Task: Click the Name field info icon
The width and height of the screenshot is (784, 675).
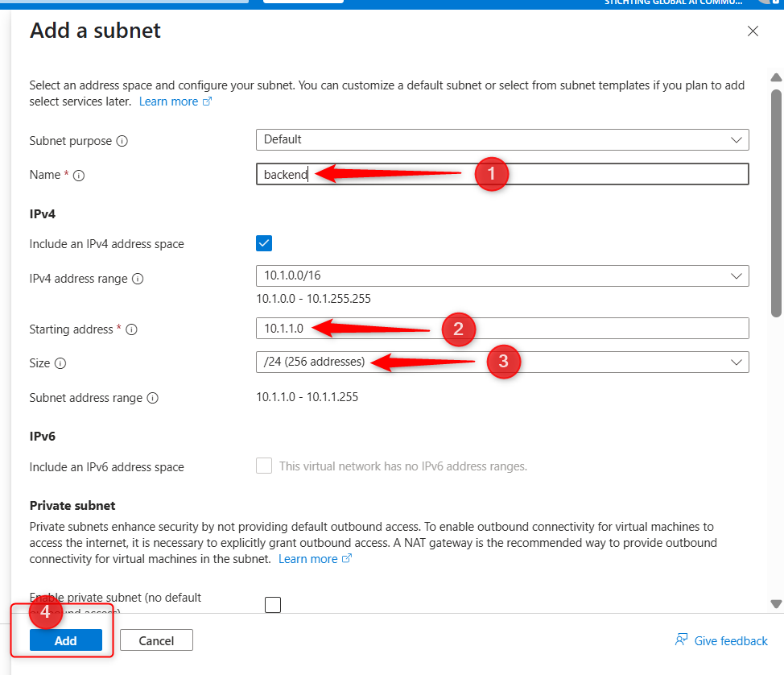Action: [x=79, y=176]
